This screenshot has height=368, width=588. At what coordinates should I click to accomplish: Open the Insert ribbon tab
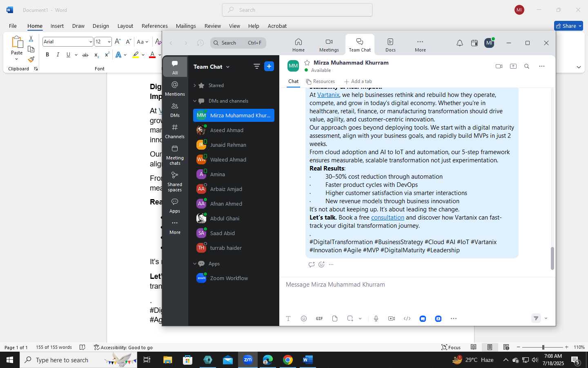point(57,26)
